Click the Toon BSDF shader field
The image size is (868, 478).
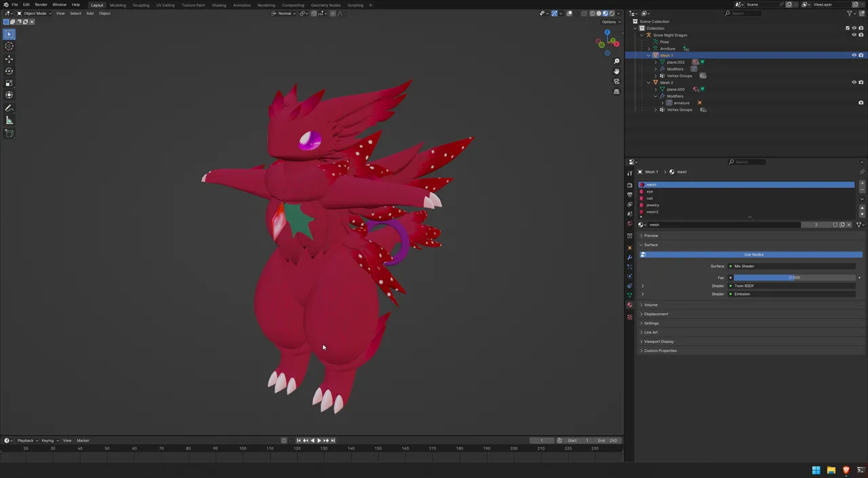(x=791, y=286)
